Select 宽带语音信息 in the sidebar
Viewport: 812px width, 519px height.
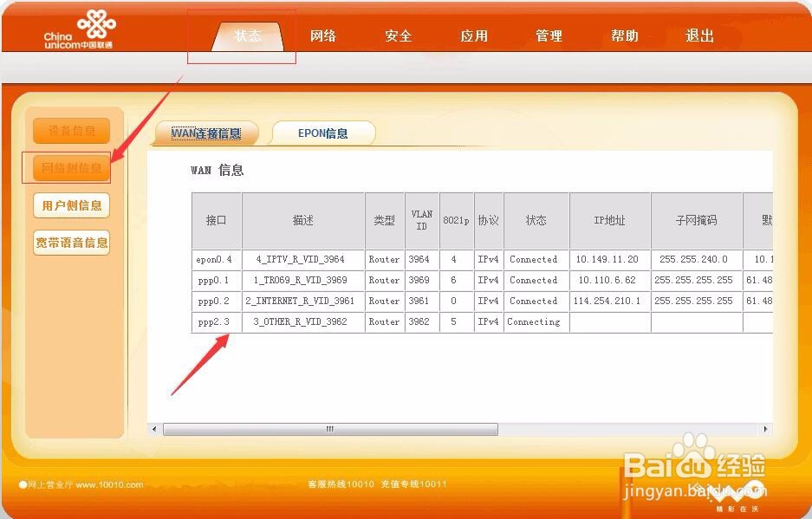point(71,242)
